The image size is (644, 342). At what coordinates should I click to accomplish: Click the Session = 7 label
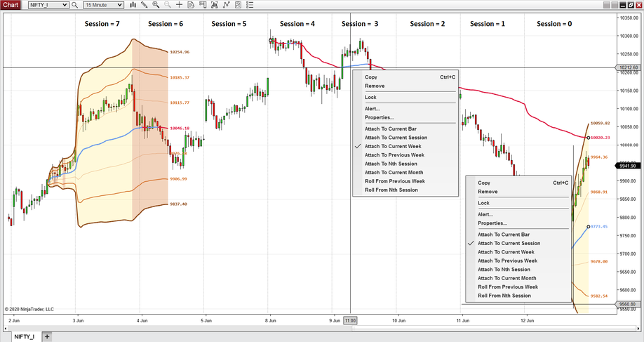[x=102, y=24]
